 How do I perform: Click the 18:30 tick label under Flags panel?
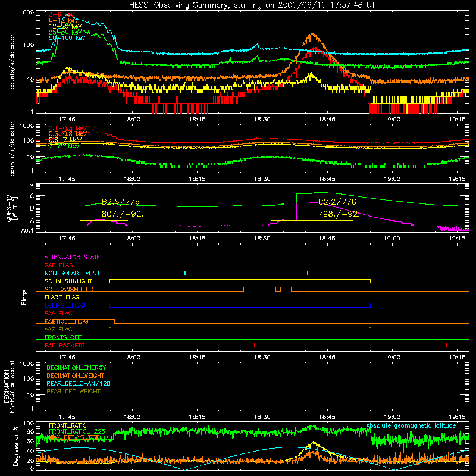[262, 358]
